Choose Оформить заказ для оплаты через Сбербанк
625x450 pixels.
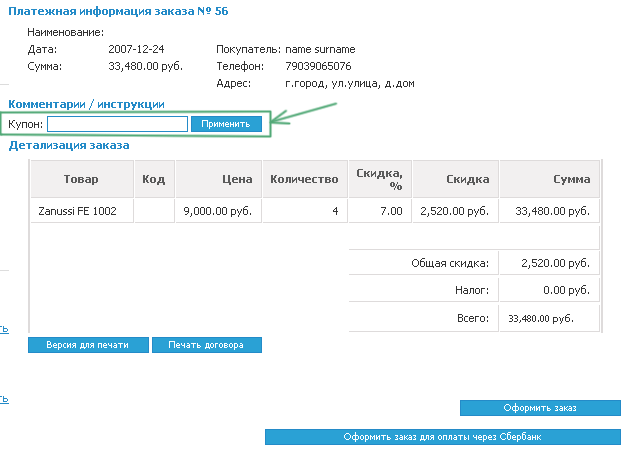(443, 437)
